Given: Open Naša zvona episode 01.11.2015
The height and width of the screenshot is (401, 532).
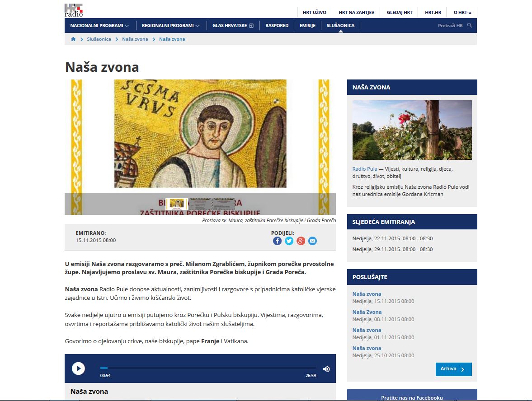Looking at the screenshot, I should (x=367, y=330).
